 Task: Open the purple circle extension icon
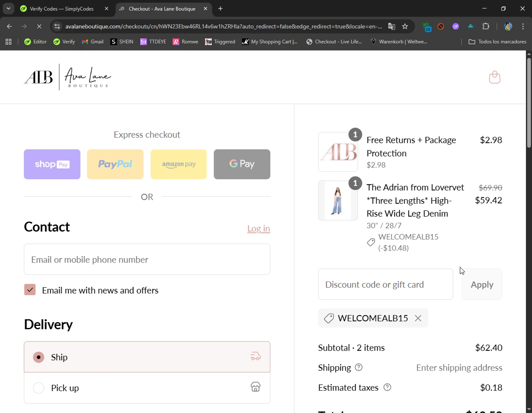click(x=456, y=27)
